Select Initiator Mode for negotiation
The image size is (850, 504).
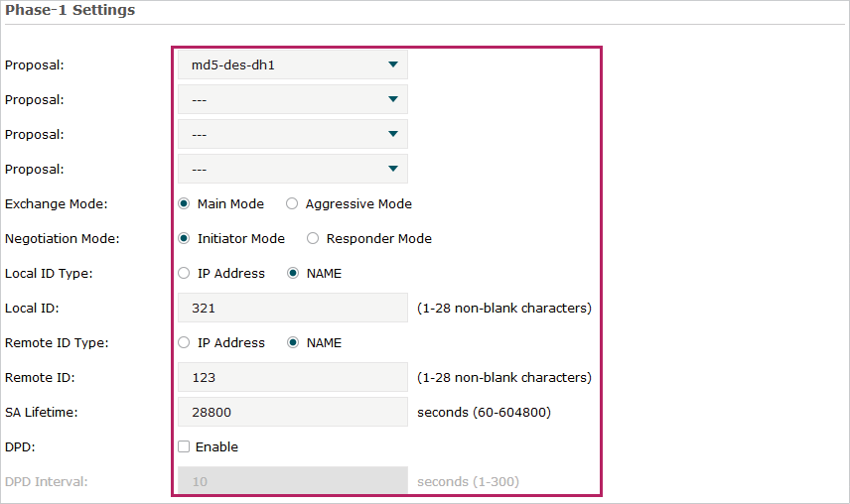(184, 239)
